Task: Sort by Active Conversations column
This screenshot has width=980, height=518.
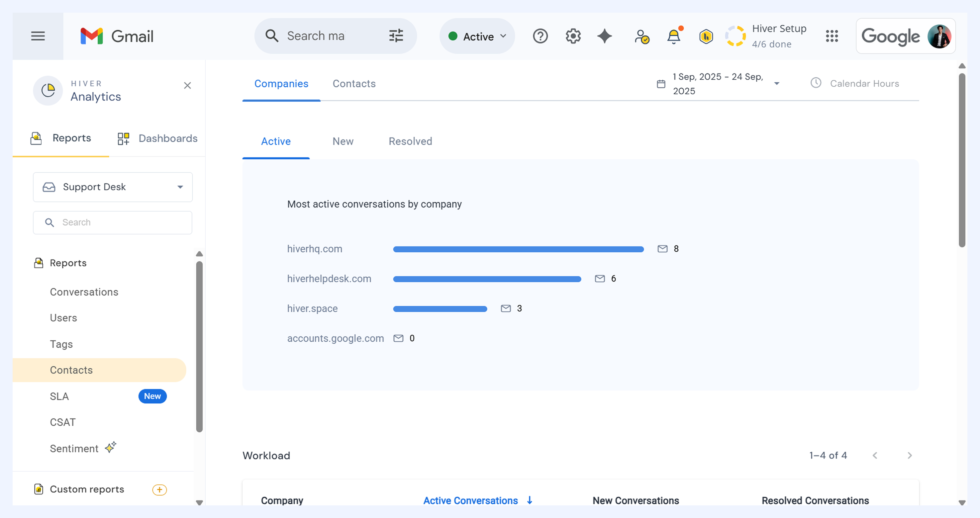Action: (x=471, y=500)
